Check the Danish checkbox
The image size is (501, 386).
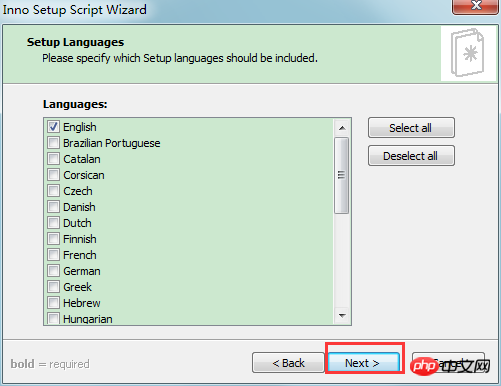[x=53, y=207]
